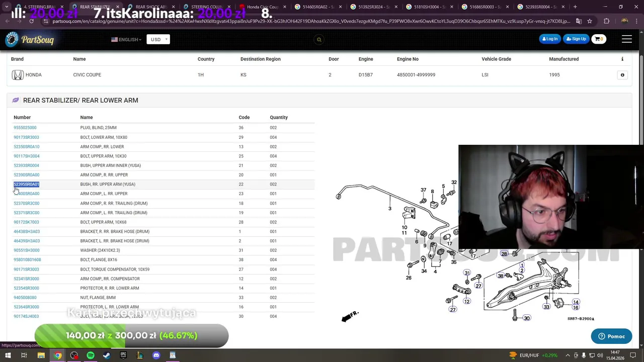Open part number 52393SR0004 link

26,165
